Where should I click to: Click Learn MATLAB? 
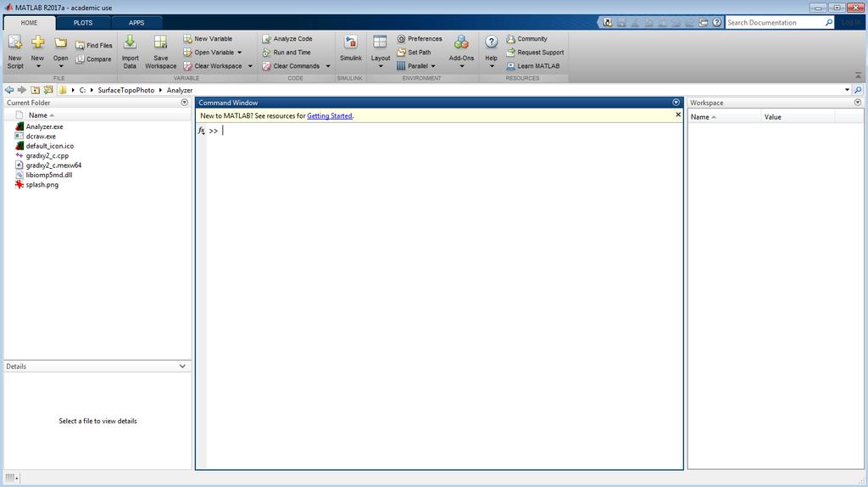pyautogui.click(x=532, y=66)
